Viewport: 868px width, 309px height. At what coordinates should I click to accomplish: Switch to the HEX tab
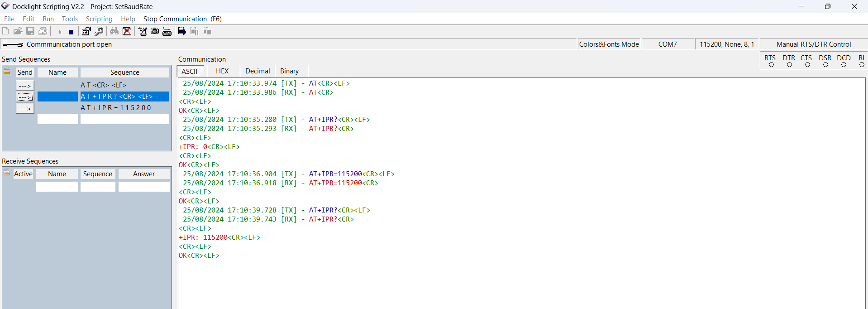coord(222,71)
